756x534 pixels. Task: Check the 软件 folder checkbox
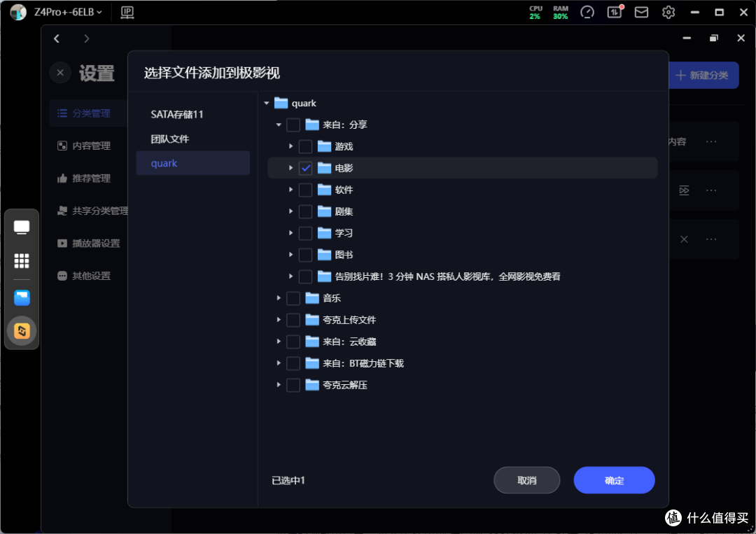tap(305, 190)
